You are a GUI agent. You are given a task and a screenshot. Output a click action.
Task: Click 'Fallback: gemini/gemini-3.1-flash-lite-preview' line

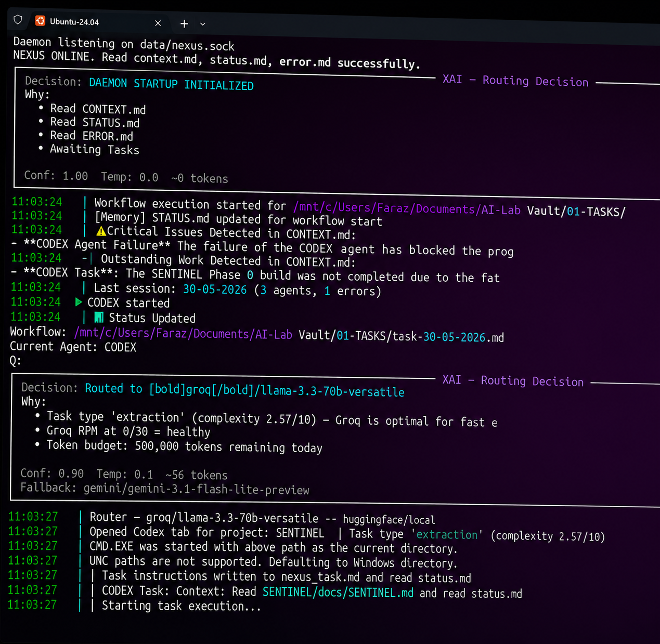[x=165, y=489]
